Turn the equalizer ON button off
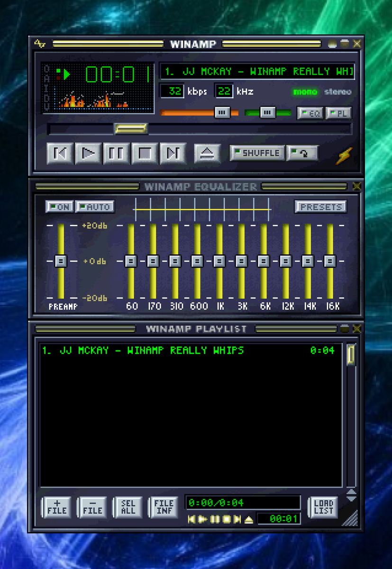The width and height of the screenshot is (392, 569). pos(59,207)
